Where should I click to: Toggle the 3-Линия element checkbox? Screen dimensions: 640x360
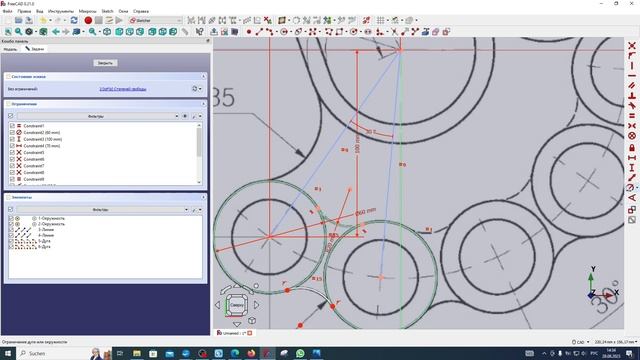(11, 230)
